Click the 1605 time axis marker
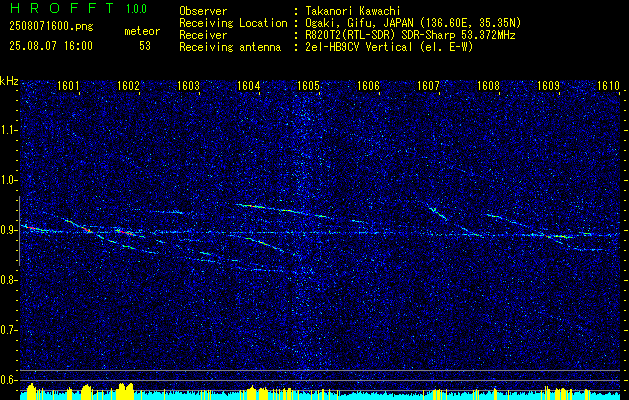629x400 pixels. 308,86
